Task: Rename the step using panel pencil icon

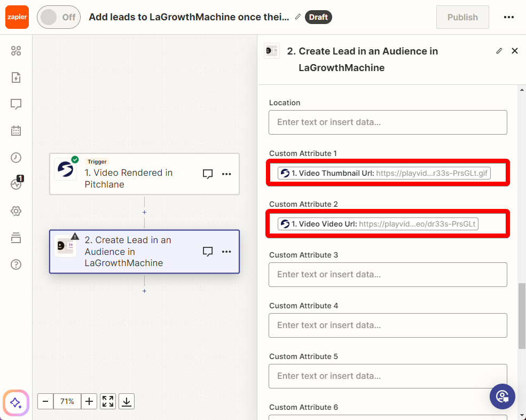Action: tap(499, 51)
